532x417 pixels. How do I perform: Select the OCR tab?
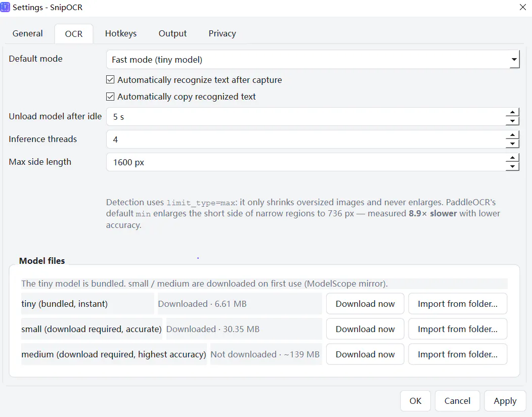point(74,34)
